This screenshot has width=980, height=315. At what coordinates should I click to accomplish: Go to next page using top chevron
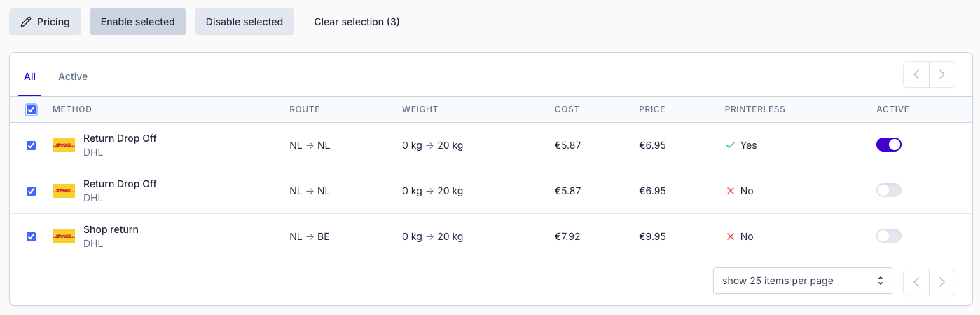coord(942,74)
